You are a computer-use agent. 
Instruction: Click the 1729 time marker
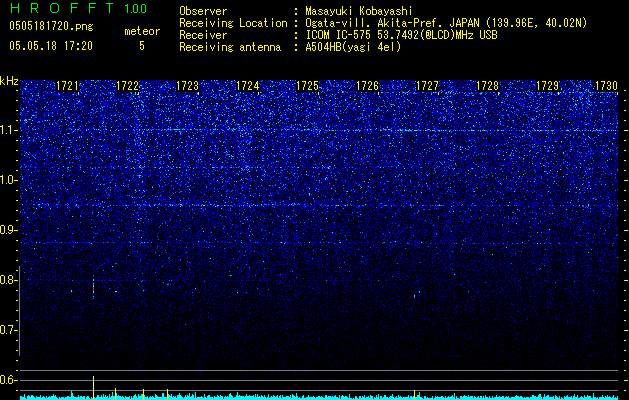click(x=548, y=86)
